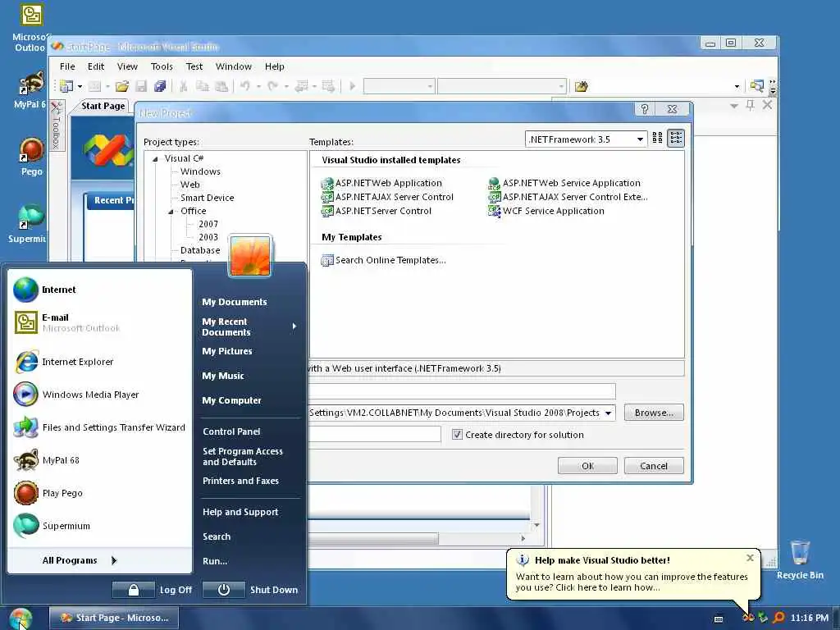840x630 pixels.
Task: Open the Edit menu
Action: pos(96,66)
